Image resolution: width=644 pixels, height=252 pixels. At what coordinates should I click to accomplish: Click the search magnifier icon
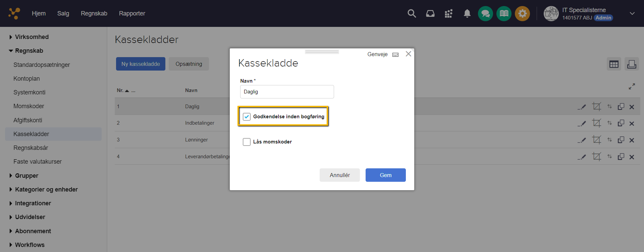coord(412,13)
